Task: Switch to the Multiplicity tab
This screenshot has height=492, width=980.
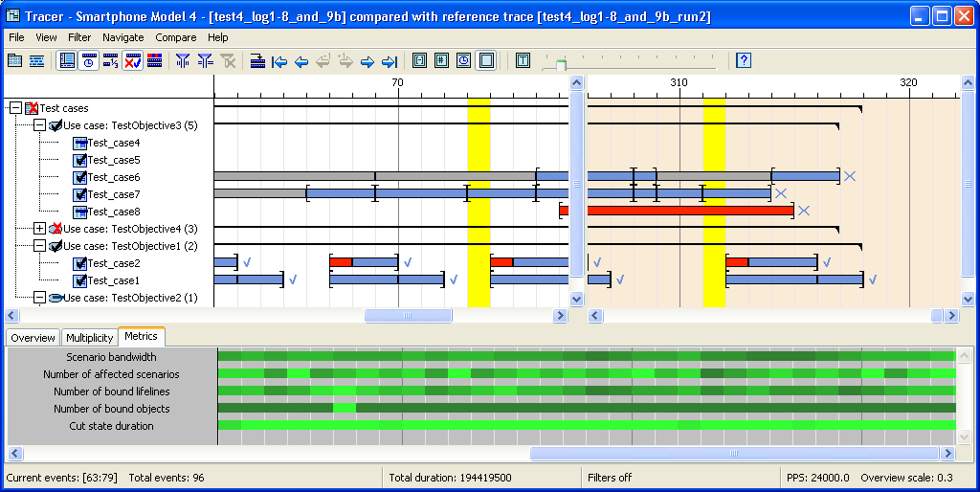Action: tap(89, 338)
